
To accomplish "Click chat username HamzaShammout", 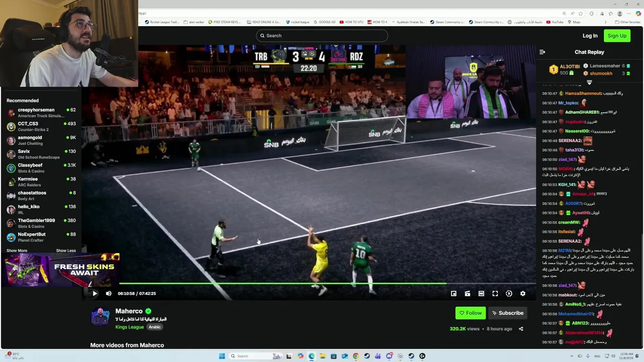I will (583, 94).
